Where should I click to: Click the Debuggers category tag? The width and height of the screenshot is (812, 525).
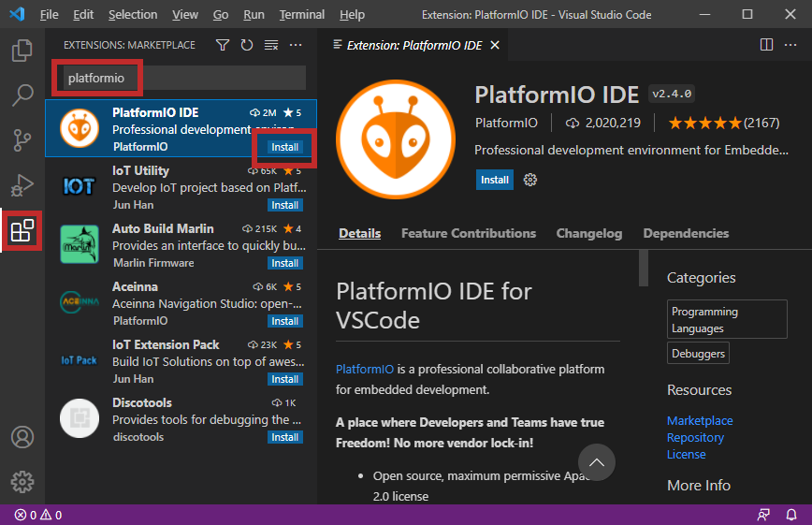(x=698, y=354)
